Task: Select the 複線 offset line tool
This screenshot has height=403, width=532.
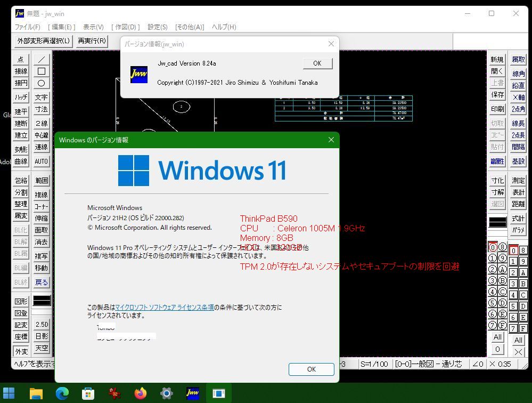Action: pyautogui.click(x=42, y=195)
